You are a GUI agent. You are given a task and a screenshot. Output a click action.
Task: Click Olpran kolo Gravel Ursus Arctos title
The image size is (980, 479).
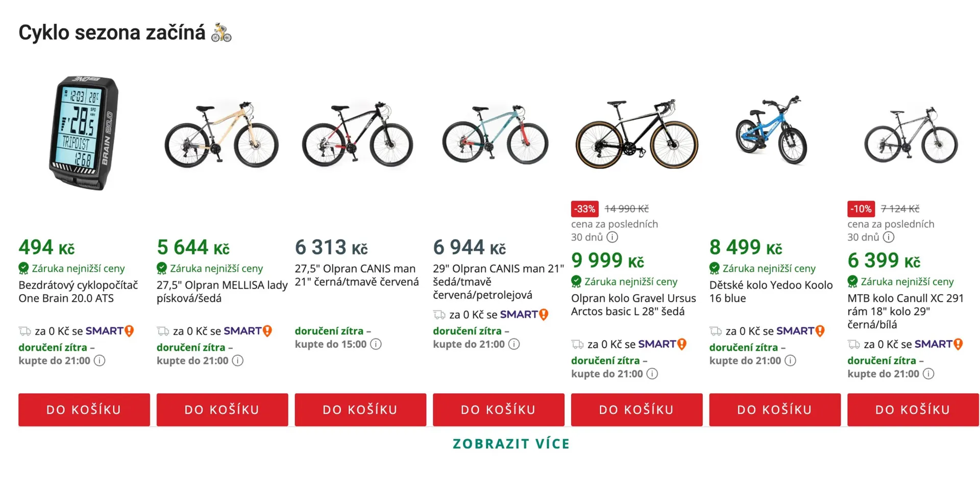(x=633, y=305)
